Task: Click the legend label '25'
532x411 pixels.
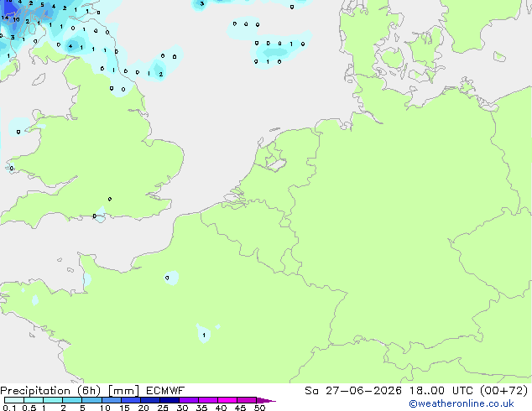Action: click(163, 408)
